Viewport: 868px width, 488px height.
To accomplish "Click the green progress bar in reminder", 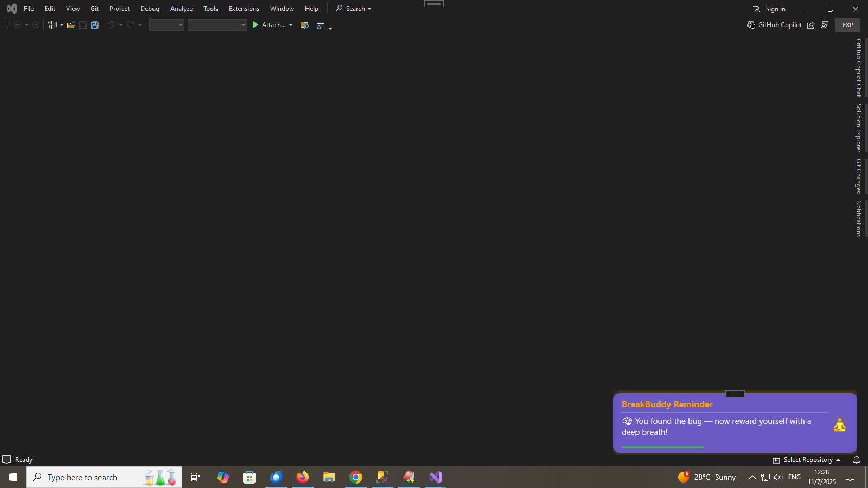I will (x=662, y=447).
